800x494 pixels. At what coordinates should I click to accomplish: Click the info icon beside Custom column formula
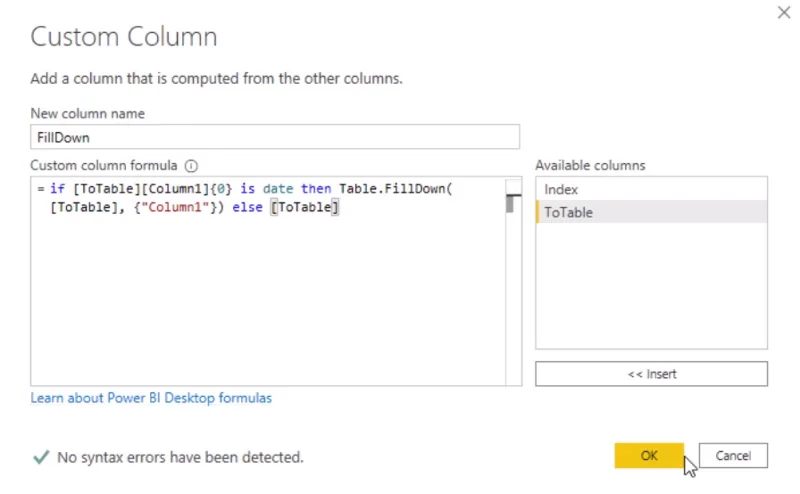click(191, 166)
